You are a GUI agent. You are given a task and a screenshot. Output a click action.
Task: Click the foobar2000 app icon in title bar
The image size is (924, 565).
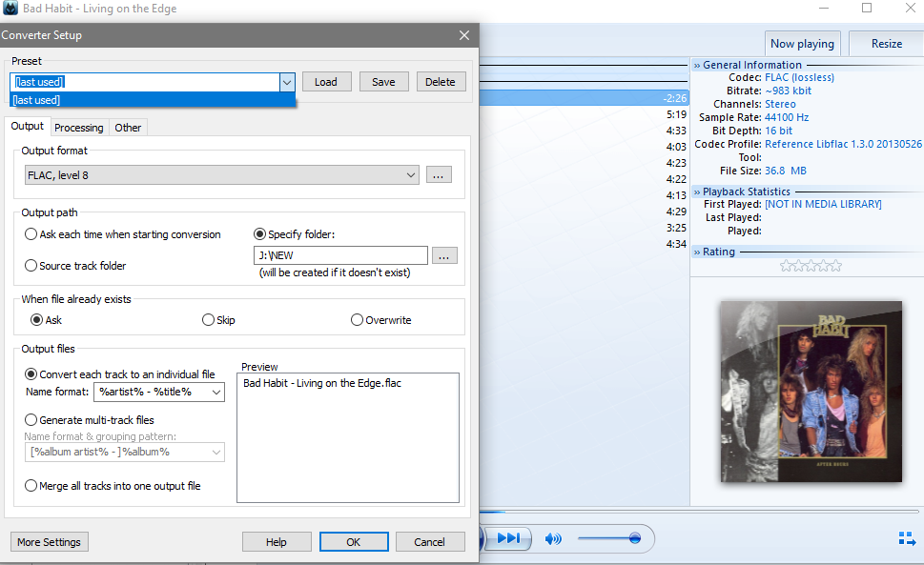(x=10, y=9)
